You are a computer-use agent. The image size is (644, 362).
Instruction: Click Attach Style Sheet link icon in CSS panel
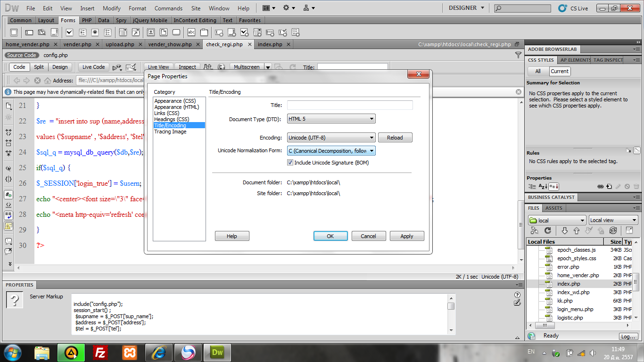600,187
